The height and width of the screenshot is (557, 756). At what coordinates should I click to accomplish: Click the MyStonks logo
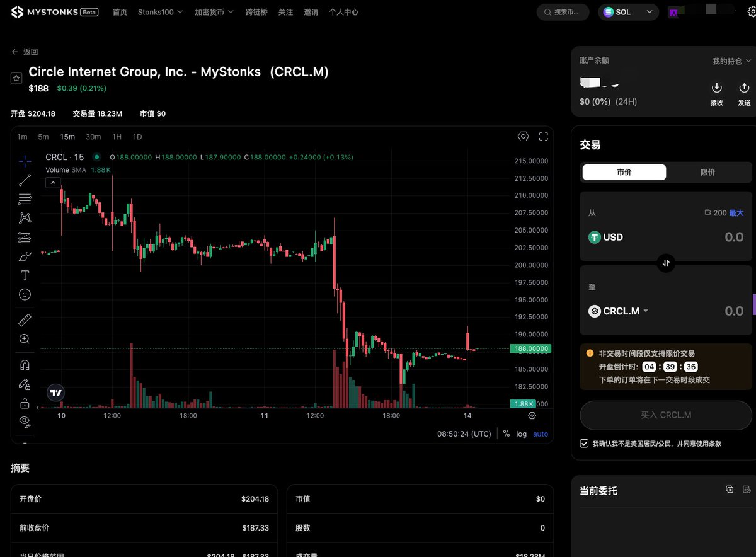[54, 12]
